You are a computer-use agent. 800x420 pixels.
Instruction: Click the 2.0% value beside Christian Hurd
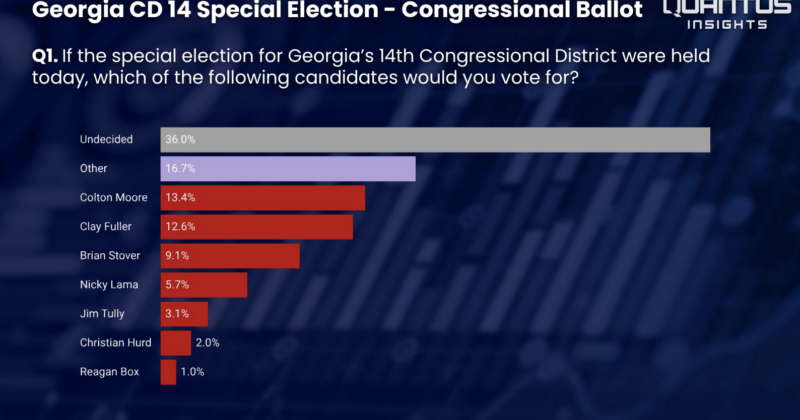point(208,343)
